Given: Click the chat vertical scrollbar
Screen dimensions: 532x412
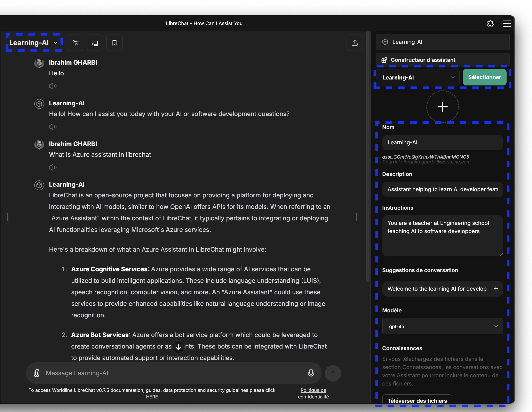Looking at the screenshot, I should pos(368,157).
